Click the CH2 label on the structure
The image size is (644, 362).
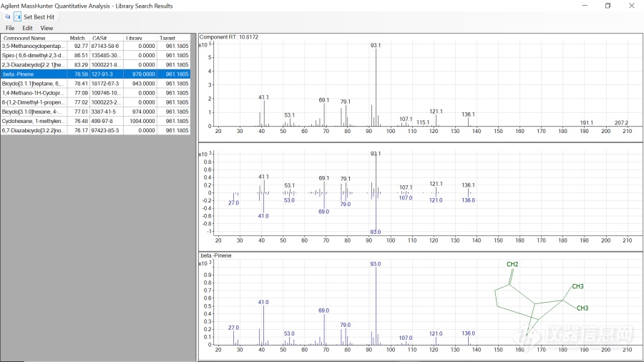pos(512,264)
